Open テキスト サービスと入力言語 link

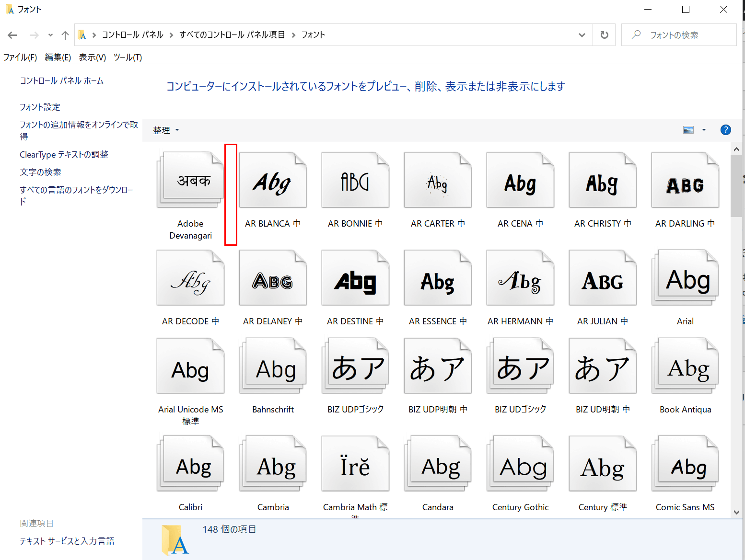[67, 541]
